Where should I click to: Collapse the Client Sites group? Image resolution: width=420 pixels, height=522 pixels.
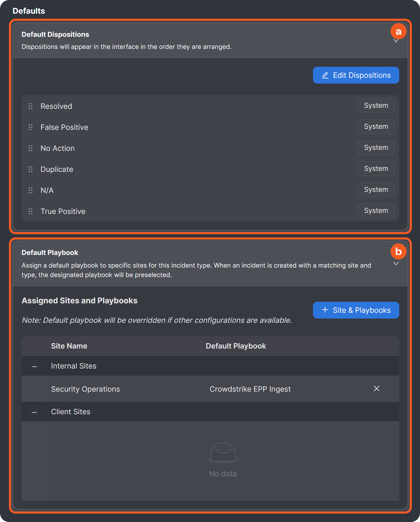tap(34, 412)
